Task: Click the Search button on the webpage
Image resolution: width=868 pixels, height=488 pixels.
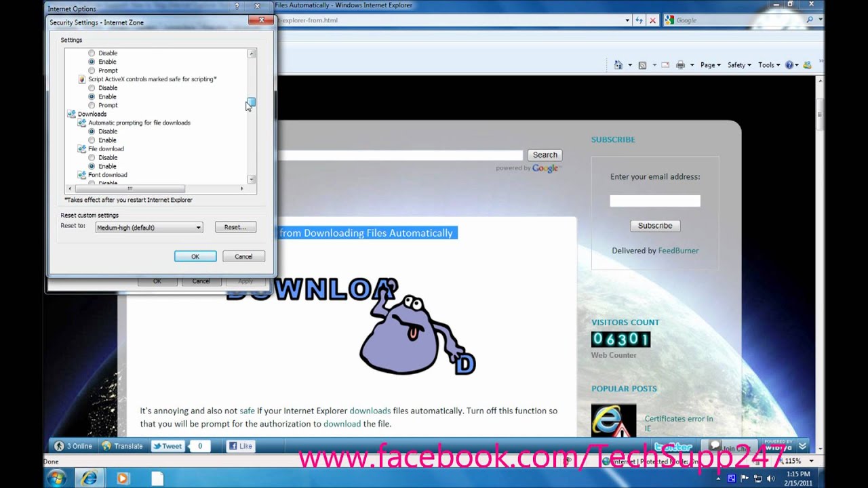Action: (545, 155)
